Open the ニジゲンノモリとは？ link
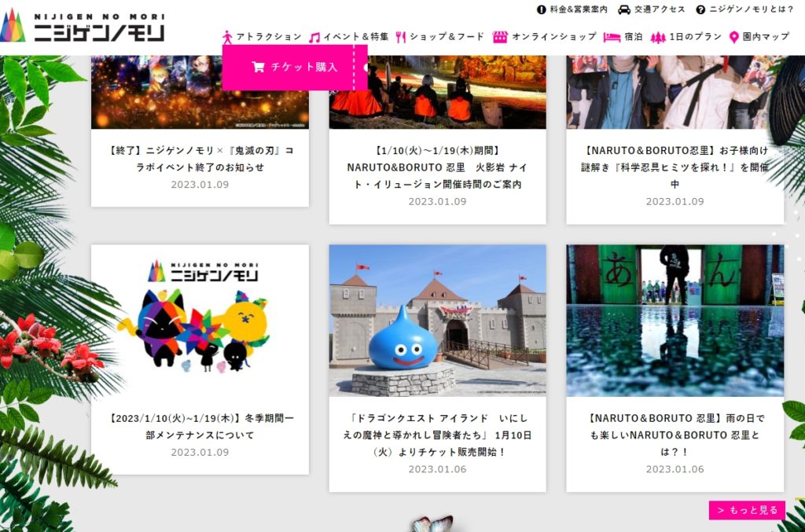The height and width of the screenshot is (532, 805). (751, 9)
